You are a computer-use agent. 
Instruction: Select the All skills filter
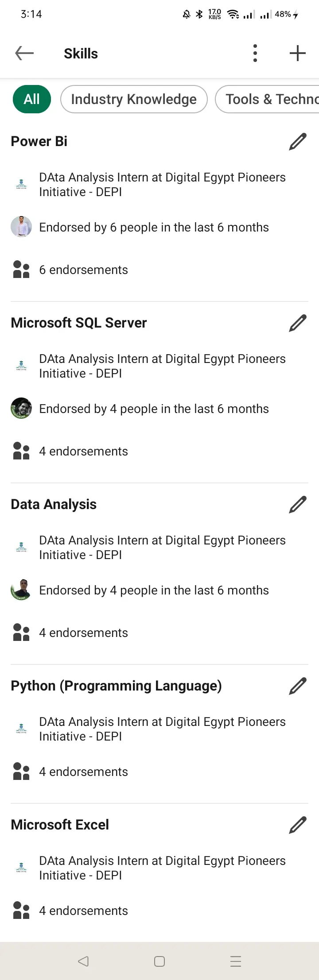click(31, 99)
